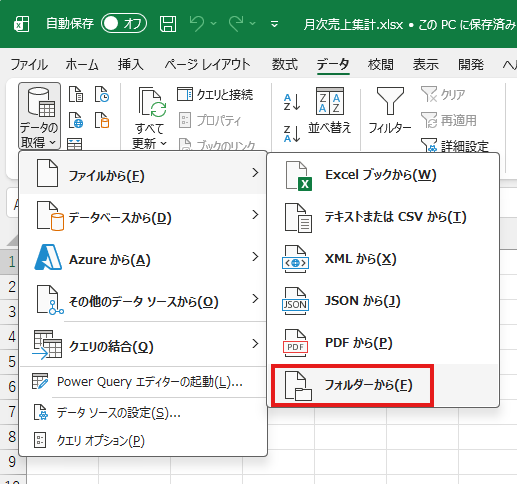The width and height of the screenshot is (517, 484).
Task: Choose フォルダーから(F)
Action: point(383,385)
